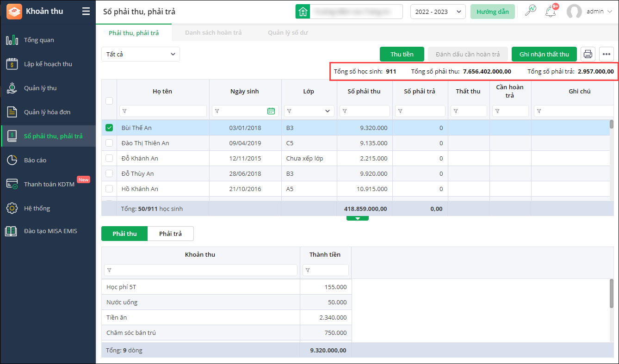
Task: Click the Ghi nhận thất thu button
Action: [x=544, y=54]
